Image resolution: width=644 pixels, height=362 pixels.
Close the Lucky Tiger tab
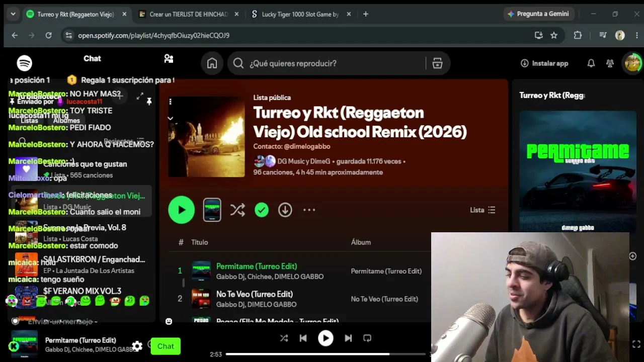click(350, 14)
